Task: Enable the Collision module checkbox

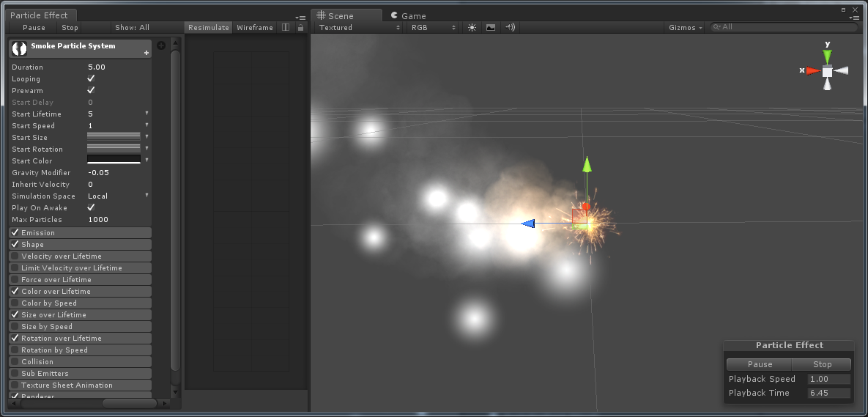Action: (x=15, y=361)
